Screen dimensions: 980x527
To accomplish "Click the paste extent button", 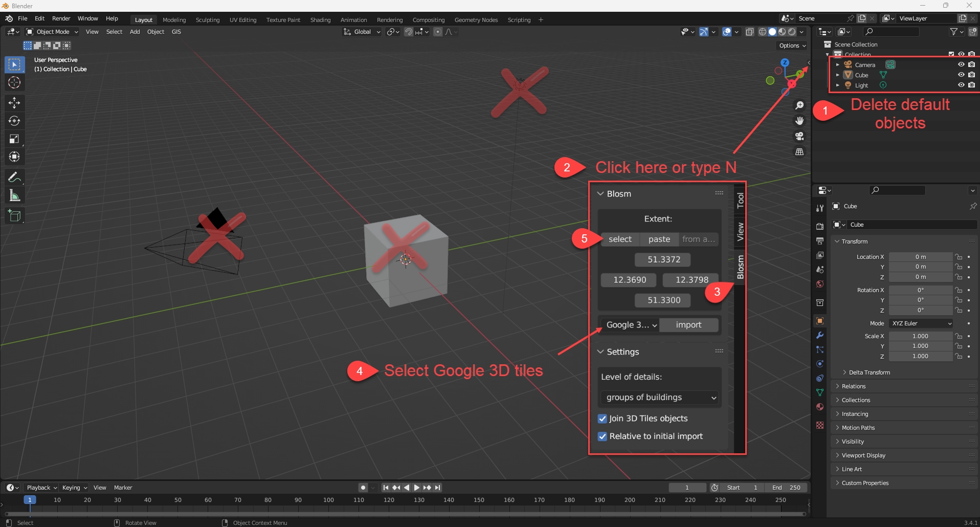I will click(659, 239).
